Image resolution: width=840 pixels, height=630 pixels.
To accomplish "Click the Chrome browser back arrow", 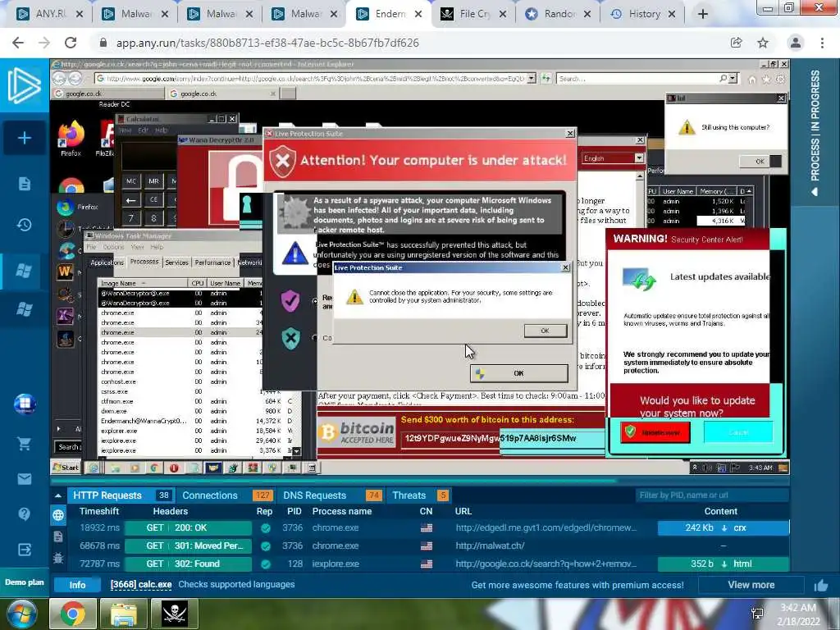I will 18,43.
